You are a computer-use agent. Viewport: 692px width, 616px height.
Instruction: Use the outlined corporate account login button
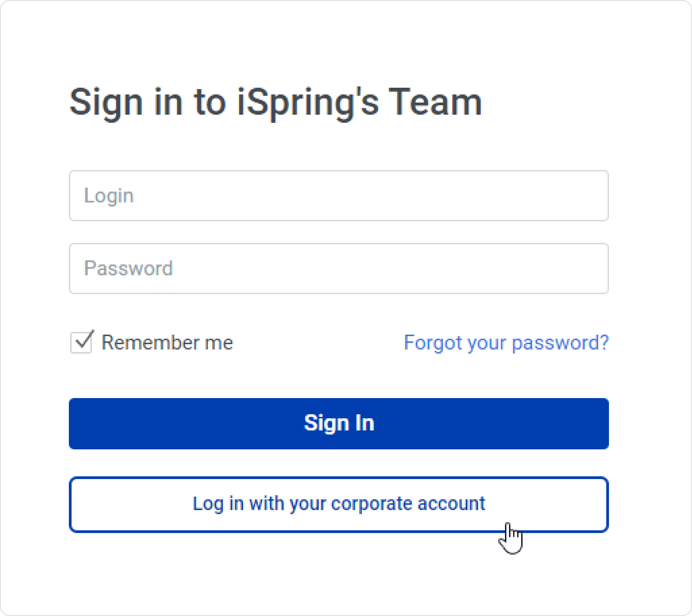339,505
